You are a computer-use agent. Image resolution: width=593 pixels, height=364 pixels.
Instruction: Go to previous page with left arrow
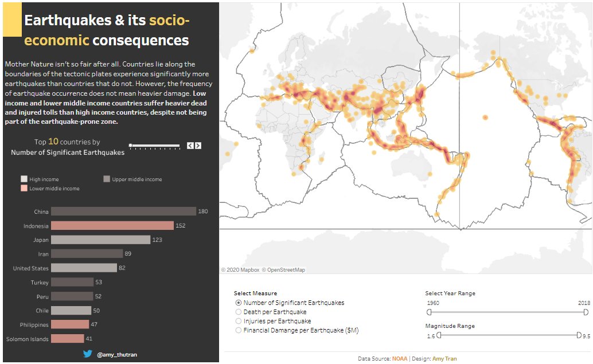tap(190, 146)
